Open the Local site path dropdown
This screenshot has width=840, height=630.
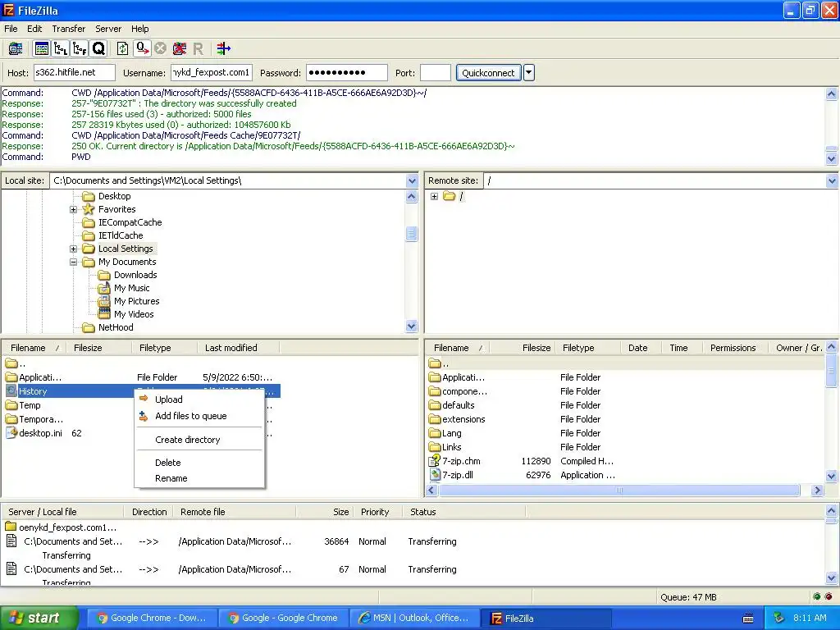412,180
